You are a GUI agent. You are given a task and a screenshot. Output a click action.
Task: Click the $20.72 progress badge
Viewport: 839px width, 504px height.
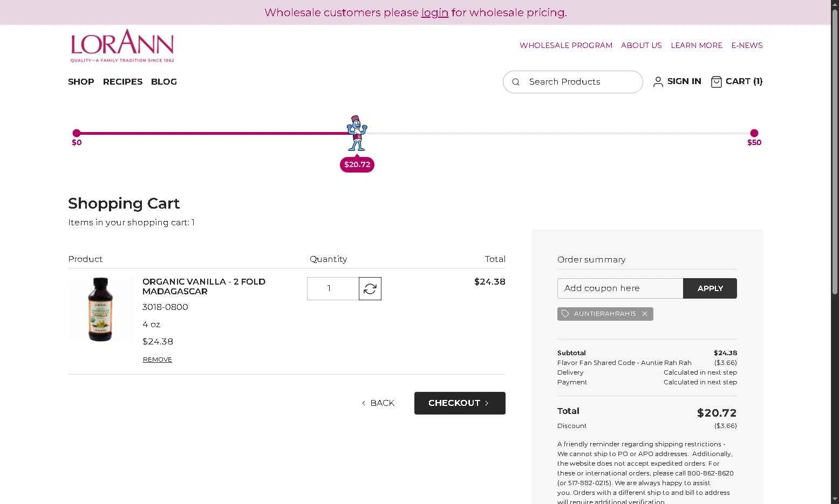click(357, 164)
